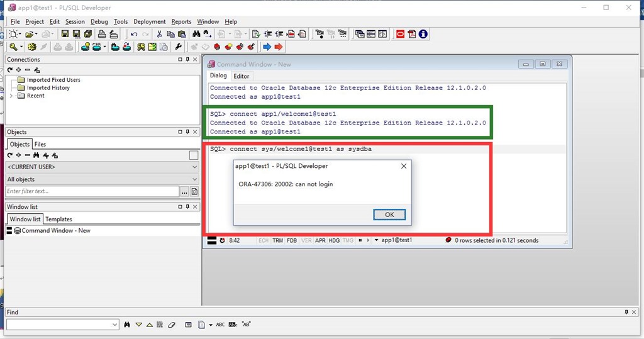
Task: Switch to the Editor tab
Action: click(241, 76)
